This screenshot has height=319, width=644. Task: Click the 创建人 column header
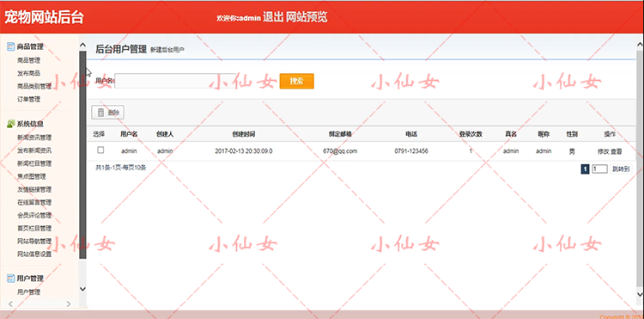[165, 134]
